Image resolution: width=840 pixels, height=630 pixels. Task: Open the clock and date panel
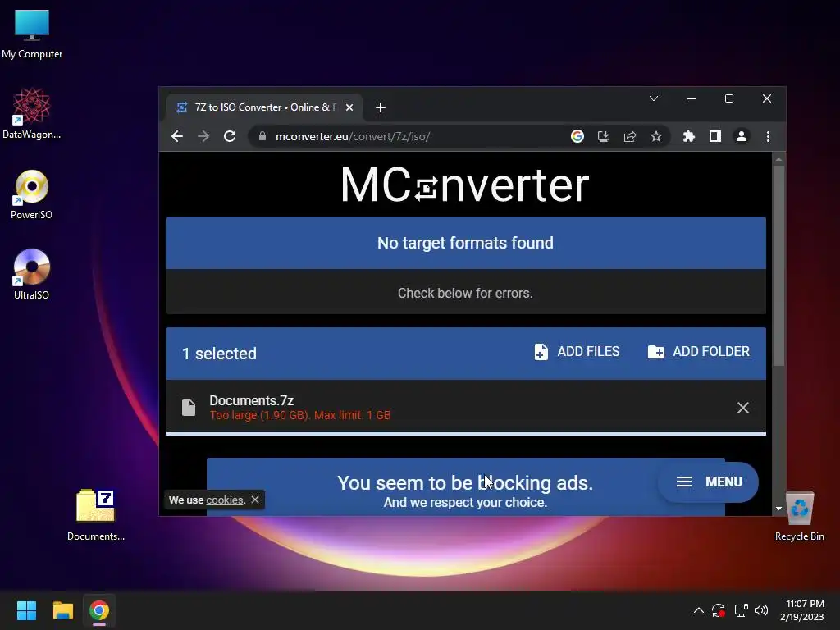click(x=802, y=610)
